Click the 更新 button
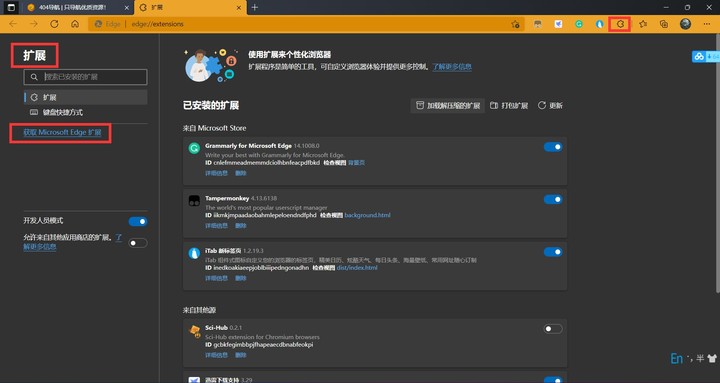Image resolution: width=720 pixels, height=383 pixels. click(x=550, y=106)
